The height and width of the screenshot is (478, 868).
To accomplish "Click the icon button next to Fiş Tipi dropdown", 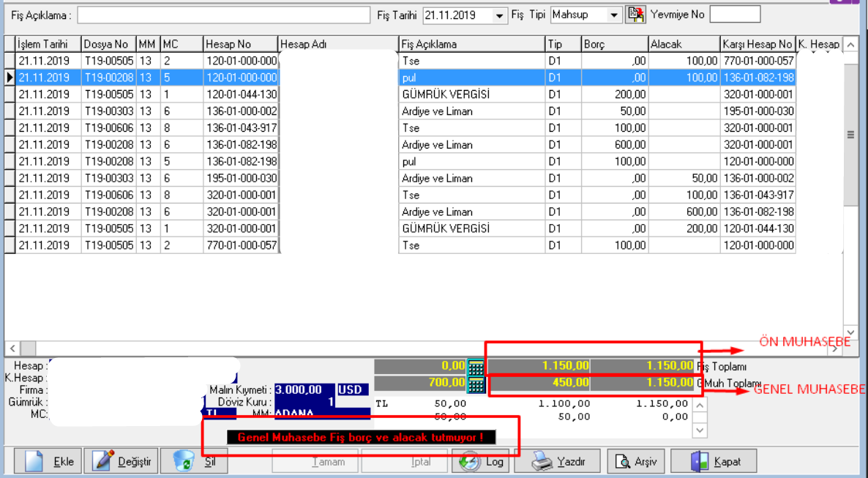I will 635,15.
